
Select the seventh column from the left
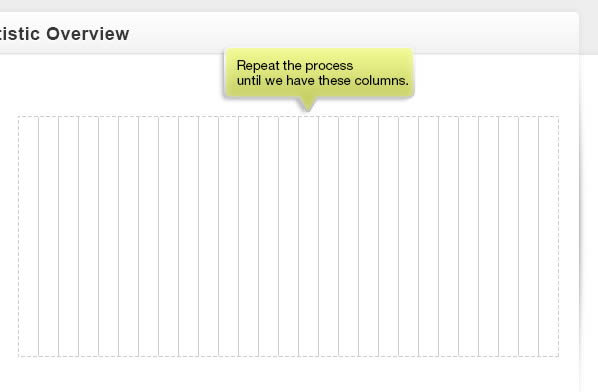click(x=148, y=236)
